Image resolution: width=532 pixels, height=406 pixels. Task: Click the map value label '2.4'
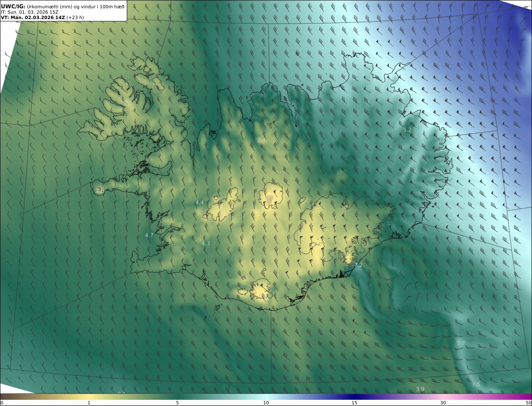pos(261,140)
